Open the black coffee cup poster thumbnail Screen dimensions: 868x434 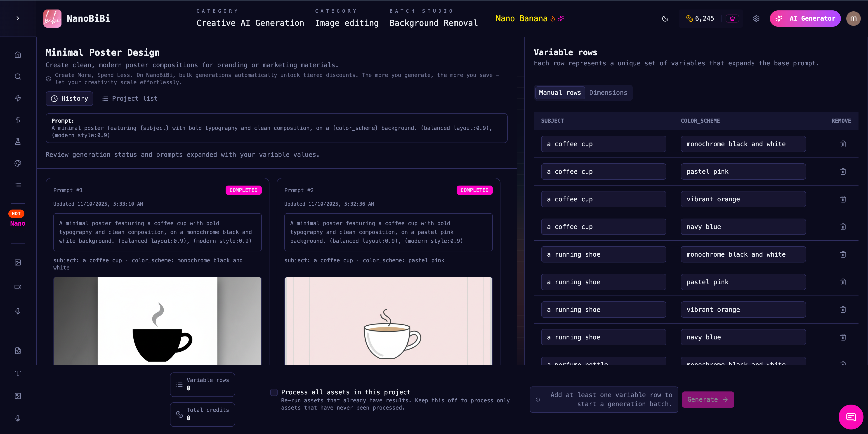click(157, 320)
